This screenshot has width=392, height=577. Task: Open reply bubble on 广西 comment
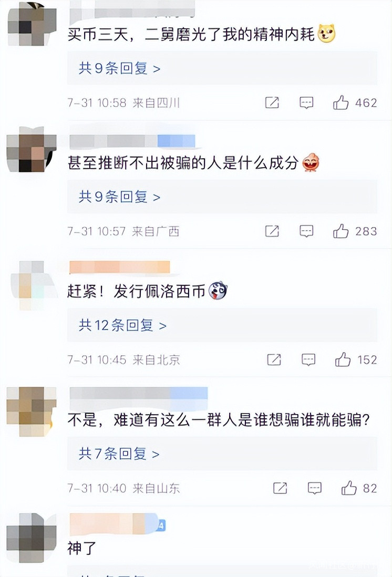pyautogui.click(x=306, y=231)
